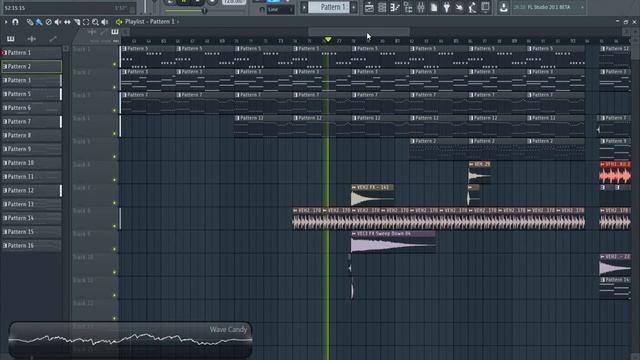The height and width of the screenshot is (360, 640).
Task: Select Pattern 7 in the picker list
Action: 31,122
